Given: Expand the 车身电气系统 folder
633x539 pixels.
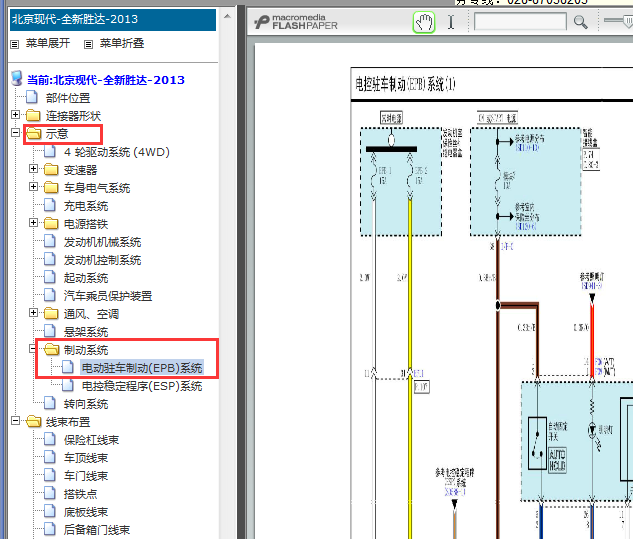Looking at the screenshot, I should pyautogui.click(x=34, y=187).
